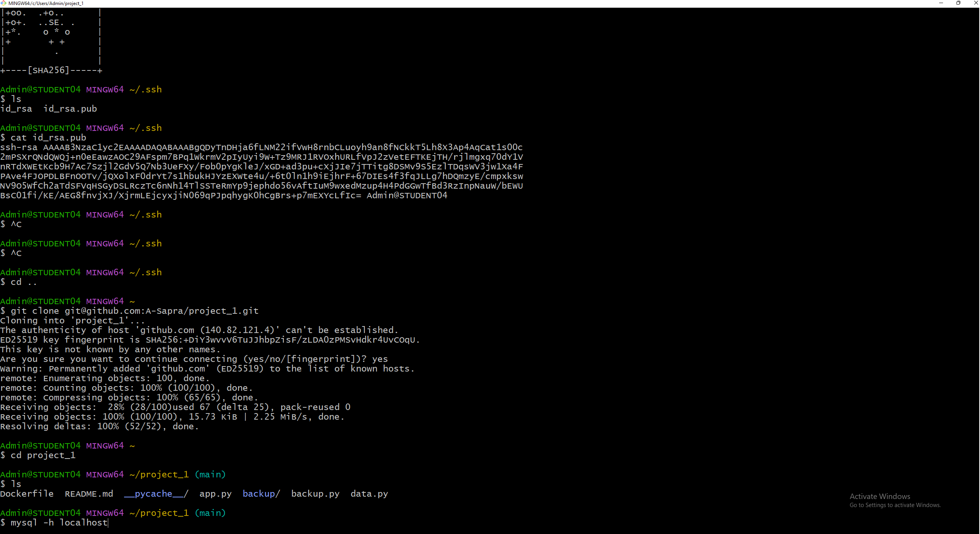Click the MINGW64 icon in title bar
Viewport: 980px width, 534px height.
click(4, 3)
